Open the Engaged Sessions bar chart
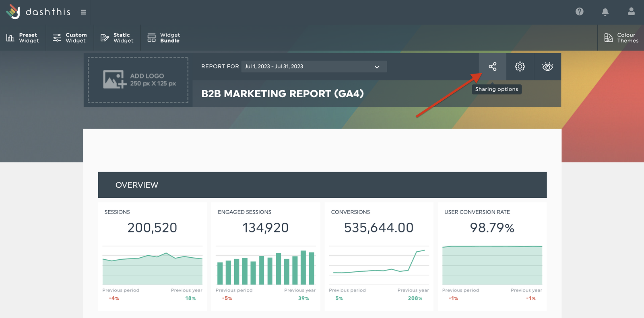The image size is (644, 318). pyautogui.click(x=266, y=265)
